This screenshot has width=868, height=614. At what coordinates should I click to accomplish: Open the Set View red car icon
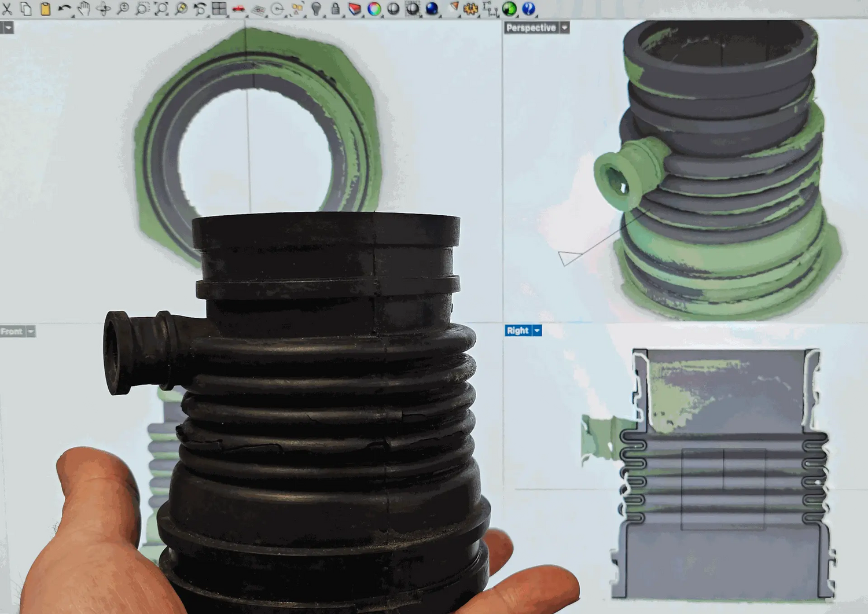point(238,9)
